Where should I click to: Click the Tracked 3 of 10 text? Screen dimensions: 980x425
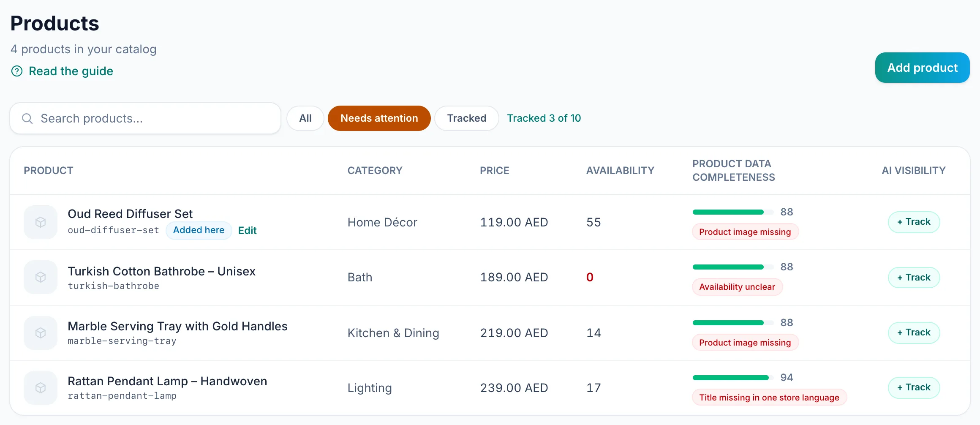coord(544,118)
